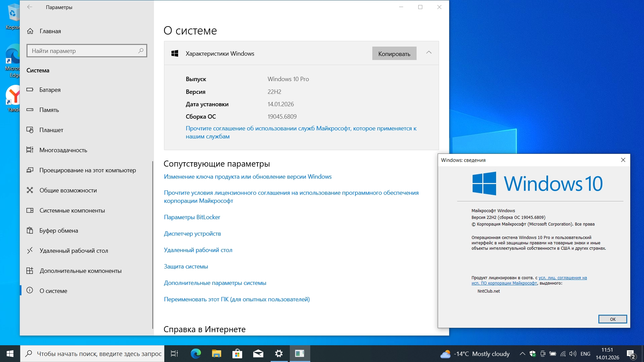Open the Буфер обмена clipboard settings
Screen dimensions: 644x362
[59, 231]
